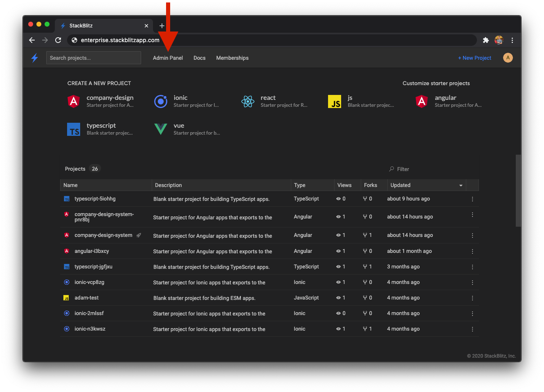The height and width of the screenshot is (392, 544).
Task: Open the typescript-5iohhg project
Action: point(95,199)
